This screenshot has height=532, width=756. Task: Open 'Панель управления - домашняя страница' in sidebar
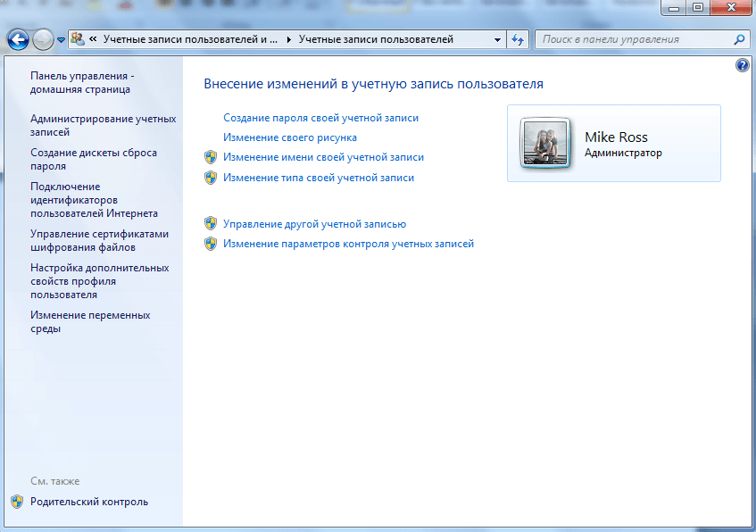click(x=81, y=82)
